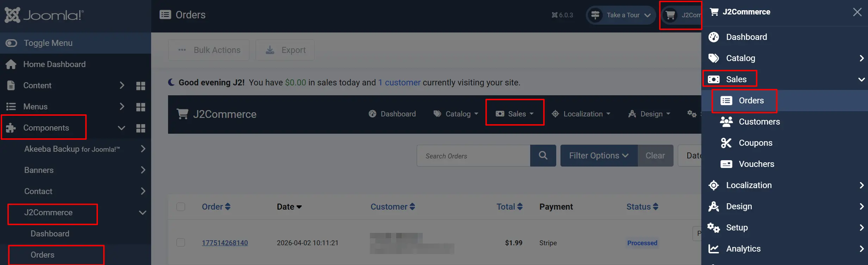The image size is (868, 265).
Task: Sort orders by the Customer column
Action: tap(393, 207)
